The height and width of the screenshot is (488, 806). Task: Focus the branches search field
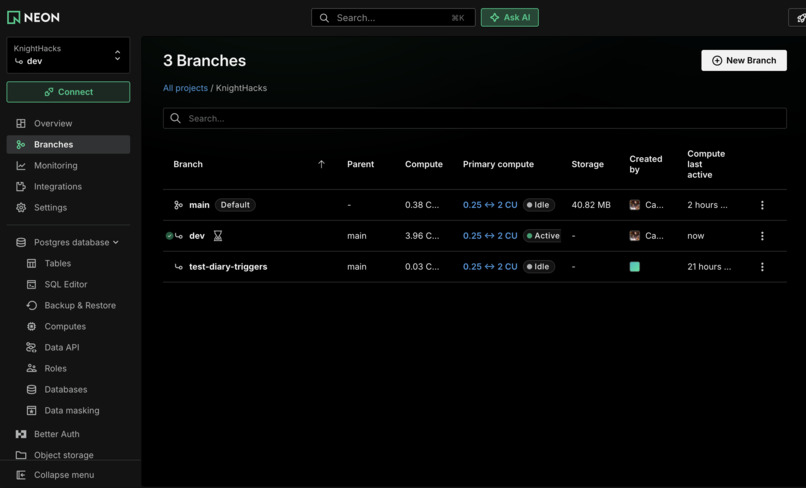click(x=474, y=118)
